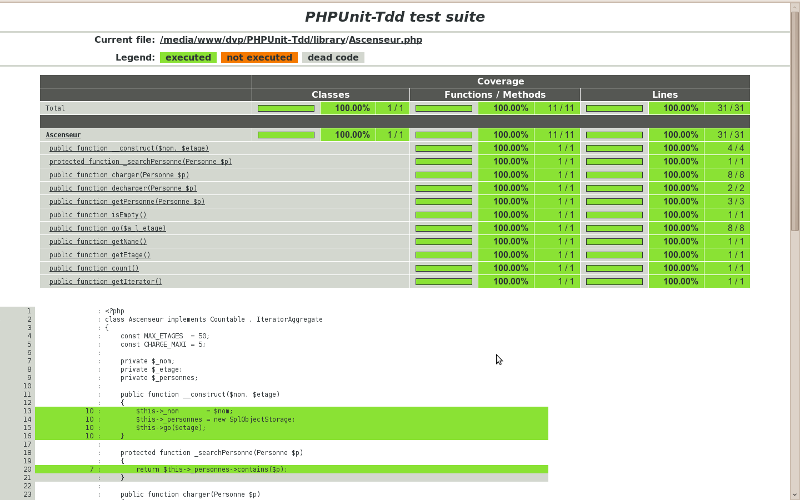Image resolution: width=800 pixels, height=500 pixels.
Task: Jump to the __construct($nom, $etage) method link
Action: 129,148
